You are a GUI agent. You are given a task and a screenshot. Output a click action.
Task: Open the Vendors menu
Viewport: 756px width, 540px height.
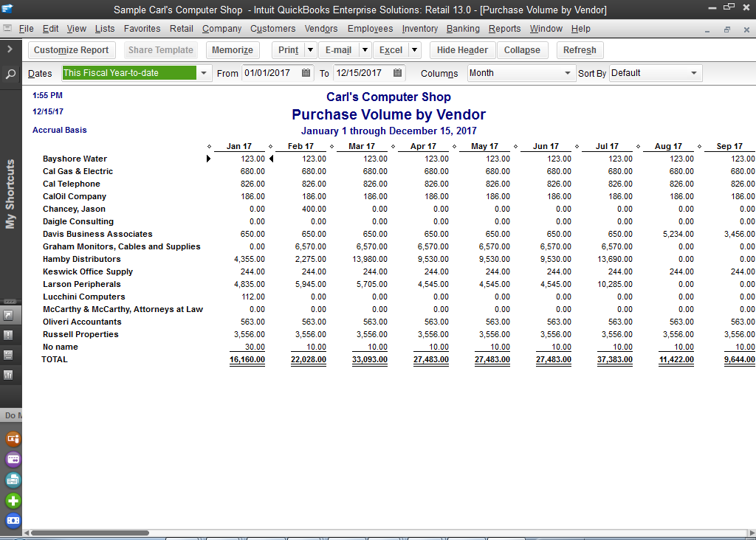pyautogui.click(x=321, y=29)
